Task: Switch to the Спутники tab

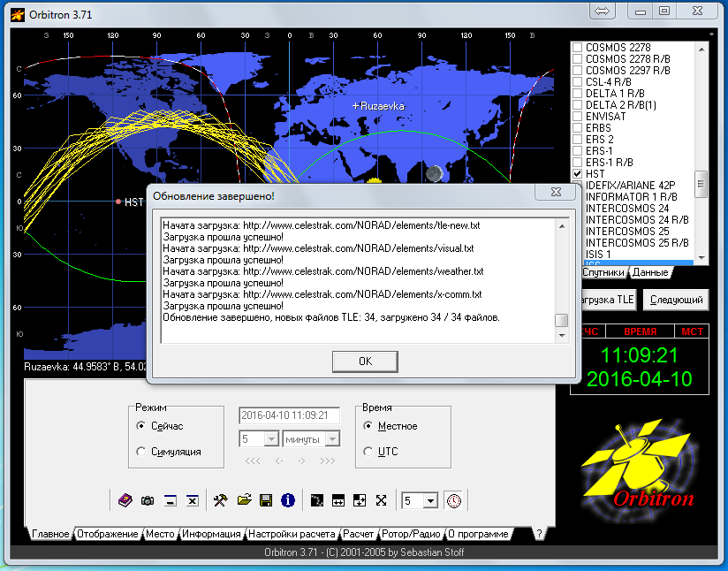Action: click(603, 273)
